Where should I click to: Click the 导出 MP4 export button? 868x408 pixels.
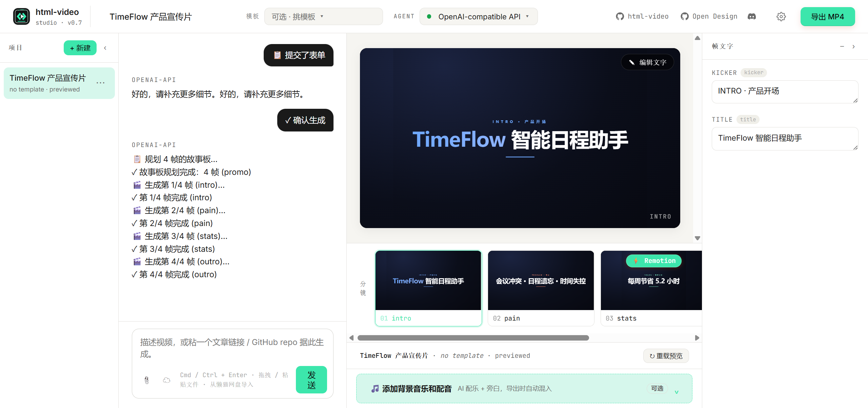click(x=827, y=17)
